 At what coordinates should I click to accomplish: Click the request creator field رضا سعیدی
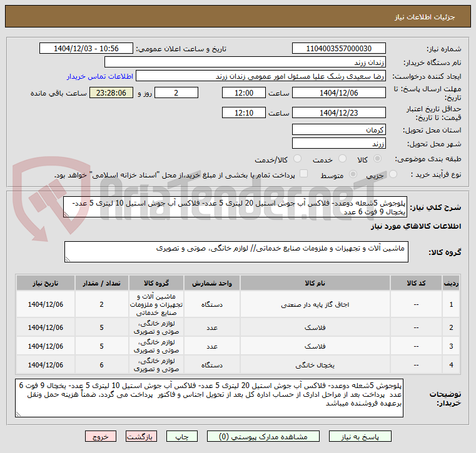pyautogui.click(x=261, y=76)
